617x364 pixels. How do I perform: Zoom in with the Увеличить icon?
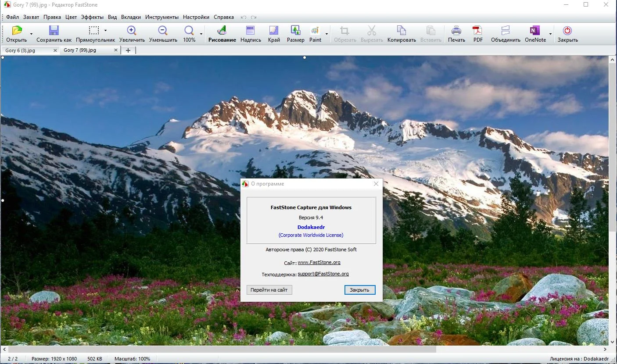pos(132,34)
